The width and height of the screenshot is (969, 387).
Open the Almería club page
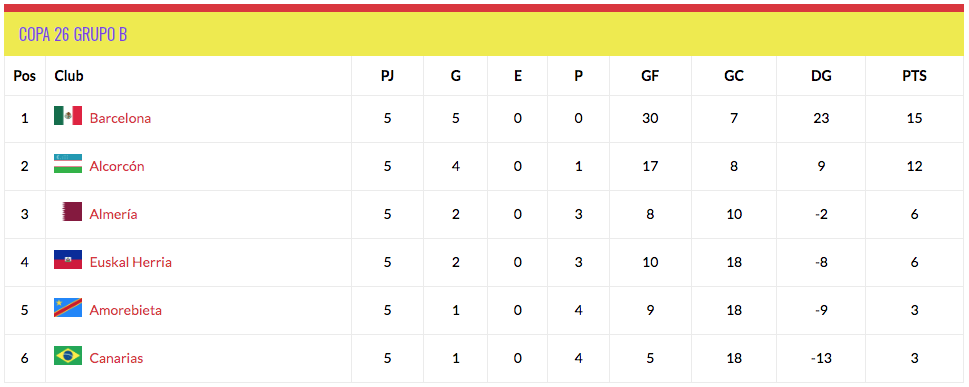113,214
